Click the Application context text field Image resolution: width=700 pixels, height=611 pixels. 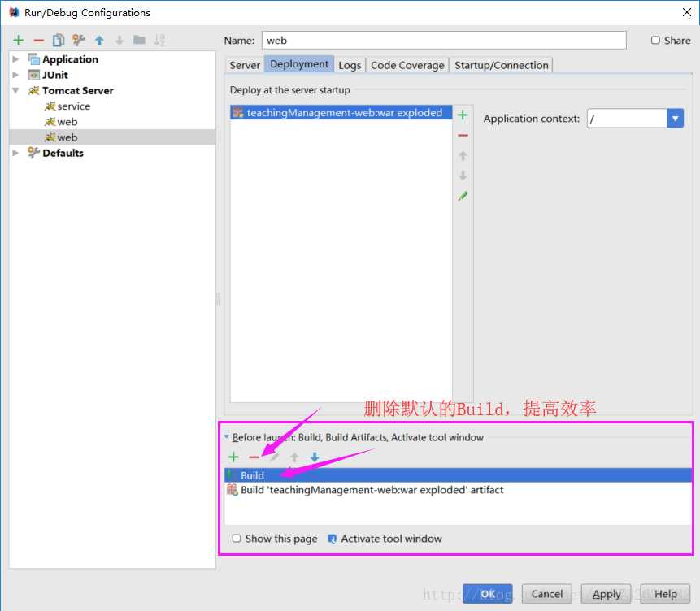click(x=627, y=119)
